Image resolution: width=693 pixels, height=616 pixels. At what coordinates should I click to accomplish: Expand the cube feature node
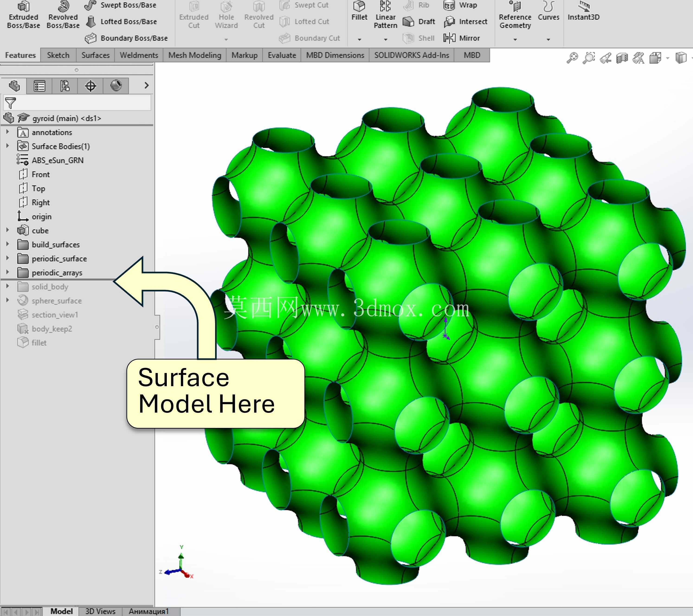(x=7, y=230)
